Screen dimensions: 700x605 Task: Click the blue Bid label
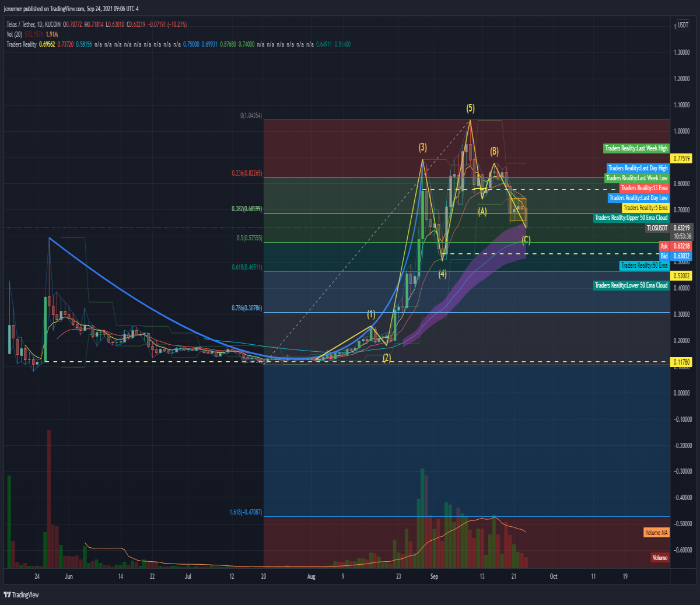tap(664, 256)
